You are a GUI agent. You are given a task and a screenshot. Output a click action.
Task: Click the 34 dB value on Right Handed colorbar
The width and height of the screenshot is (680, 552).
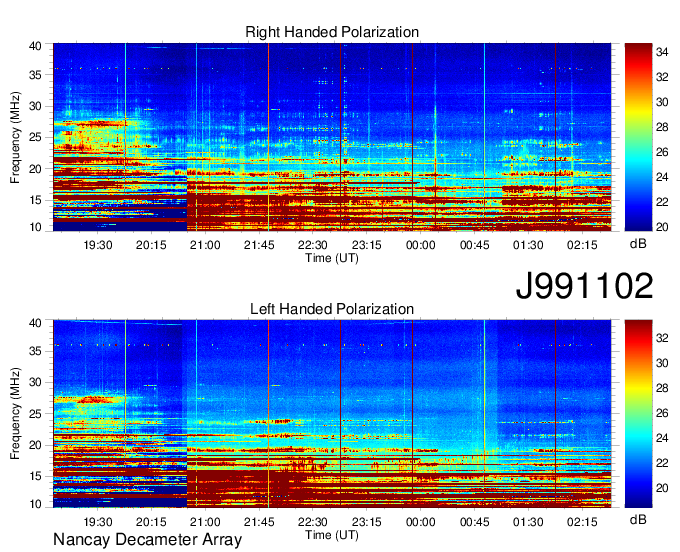coord(662,52)
